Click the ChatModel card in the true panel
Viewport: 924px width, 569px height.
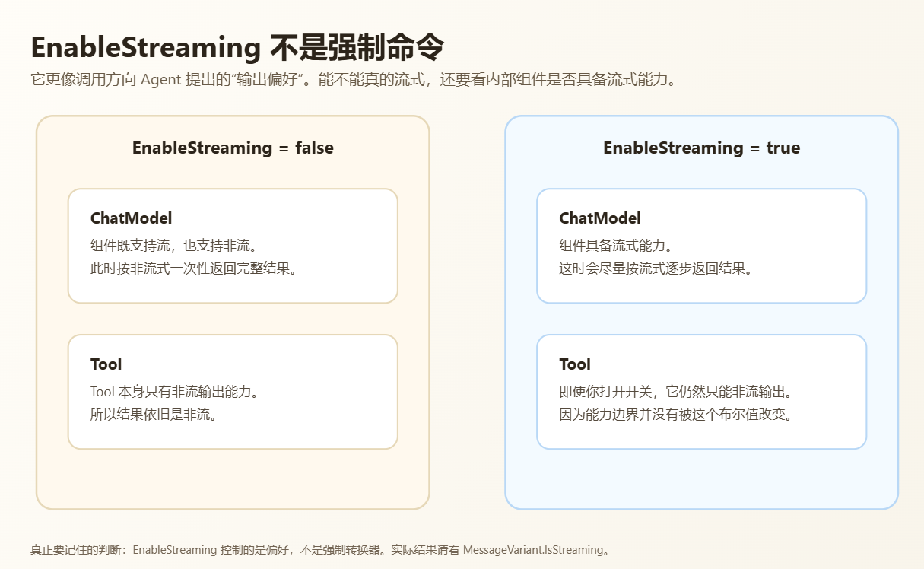point(701,245)
